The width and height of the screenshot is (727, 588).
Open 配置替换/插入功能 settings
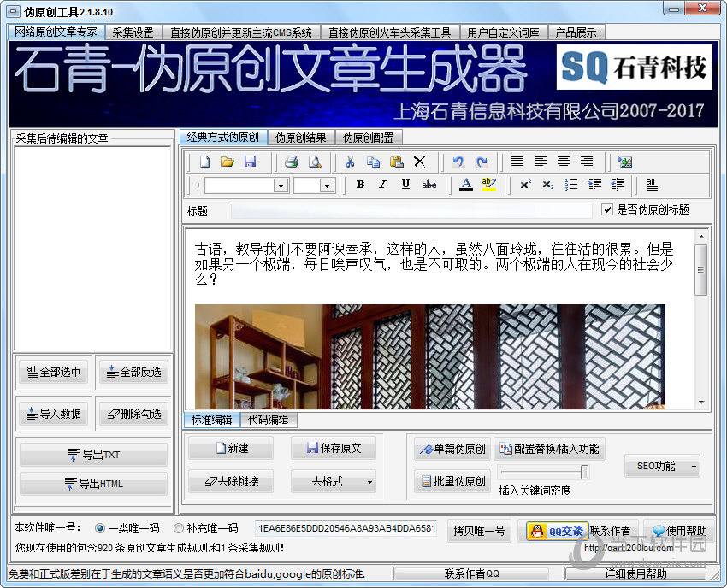coord(549,449)
